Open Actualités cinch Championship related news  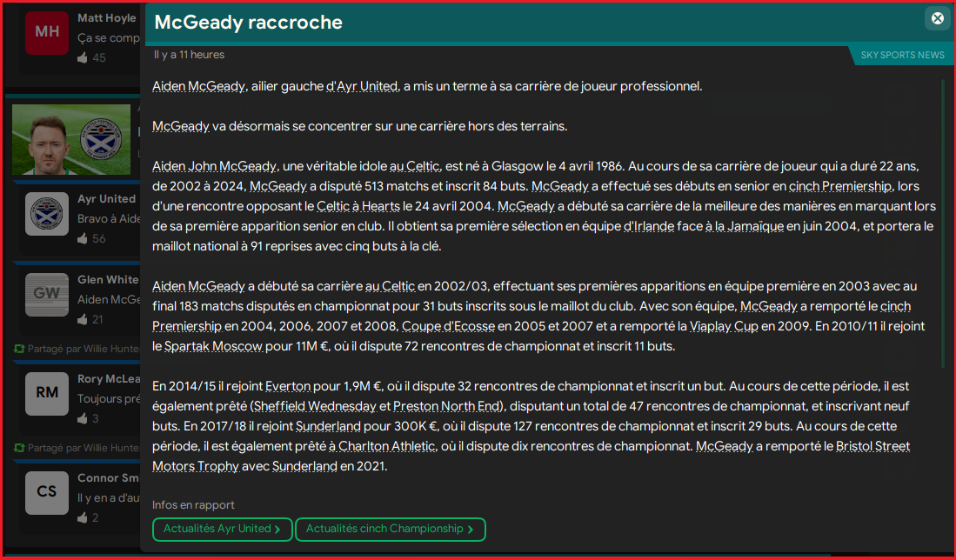pyautogui.click(x=391, y=529)
